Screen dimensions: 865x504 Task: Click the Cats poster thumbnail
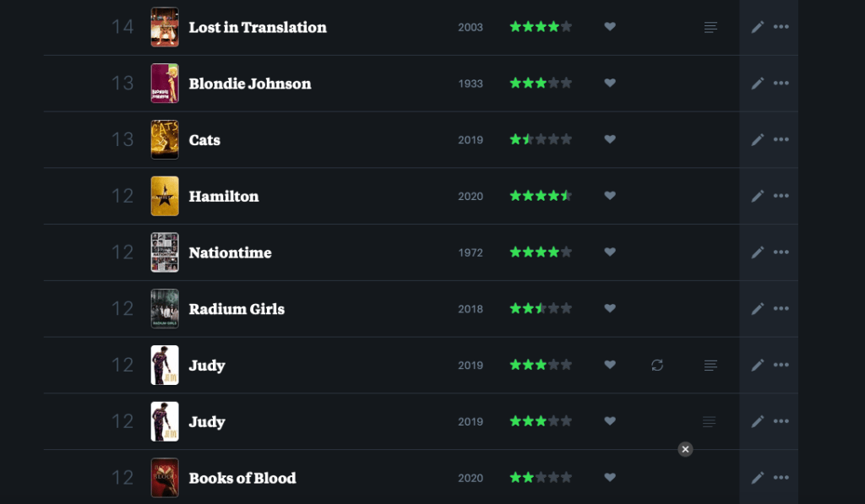click(x=165, y=139)
